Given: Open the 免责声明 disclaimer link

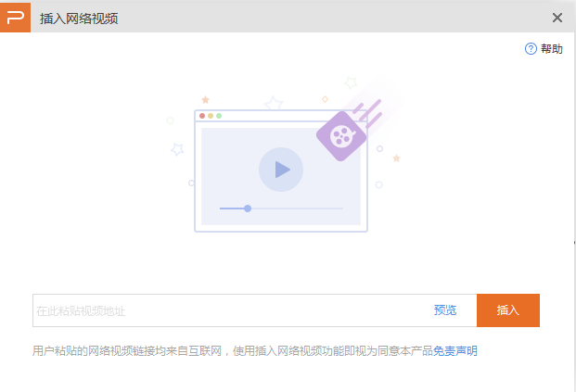Looking at the screenshot, I should 455,351.
